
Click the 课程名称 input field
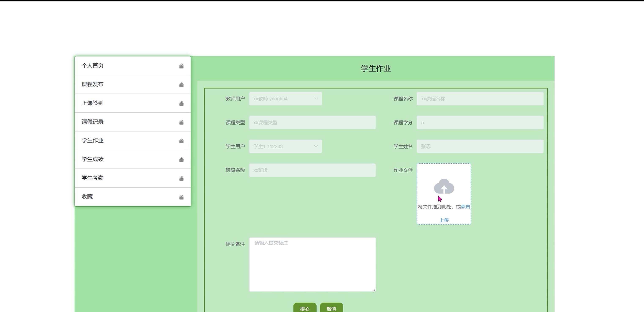coord(480,99)
